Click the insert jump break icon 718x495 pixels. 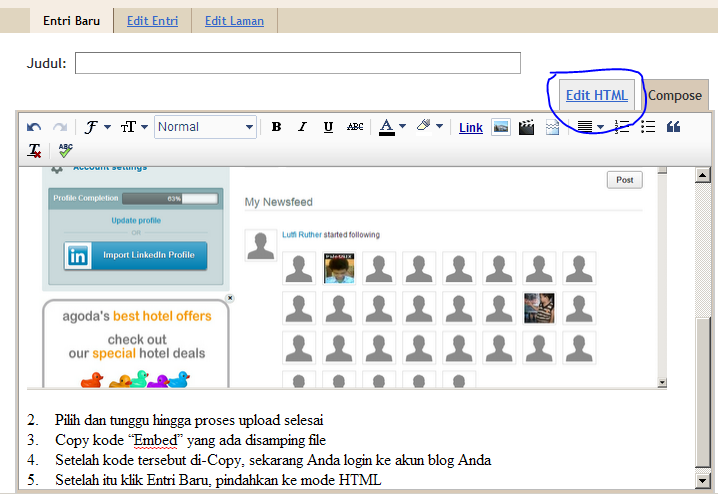(x=553, y=127)
